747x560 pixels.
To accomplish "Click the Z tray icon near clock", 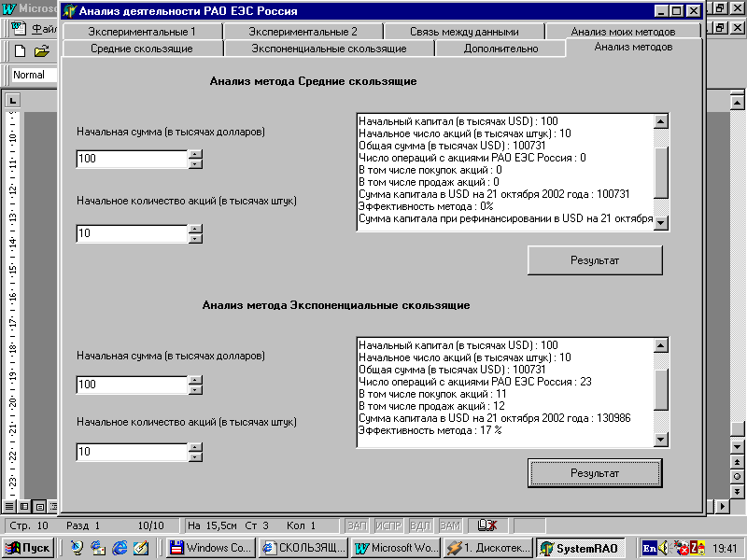I will point(697,548).
